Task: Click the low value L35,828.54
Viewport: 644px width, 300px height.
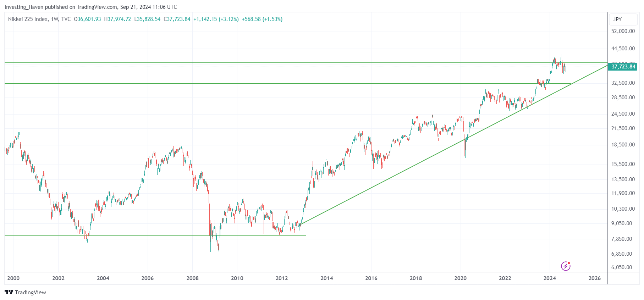Action: pos(147,19)
